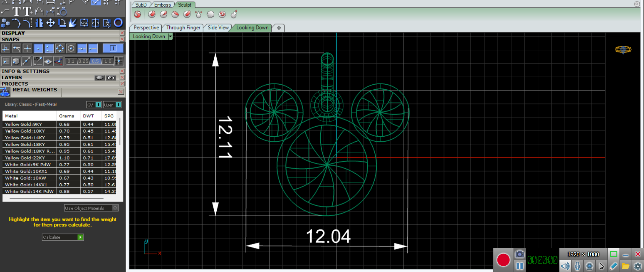Expand the Display panel header
This screenshot has width=644, height=272.
13,33
